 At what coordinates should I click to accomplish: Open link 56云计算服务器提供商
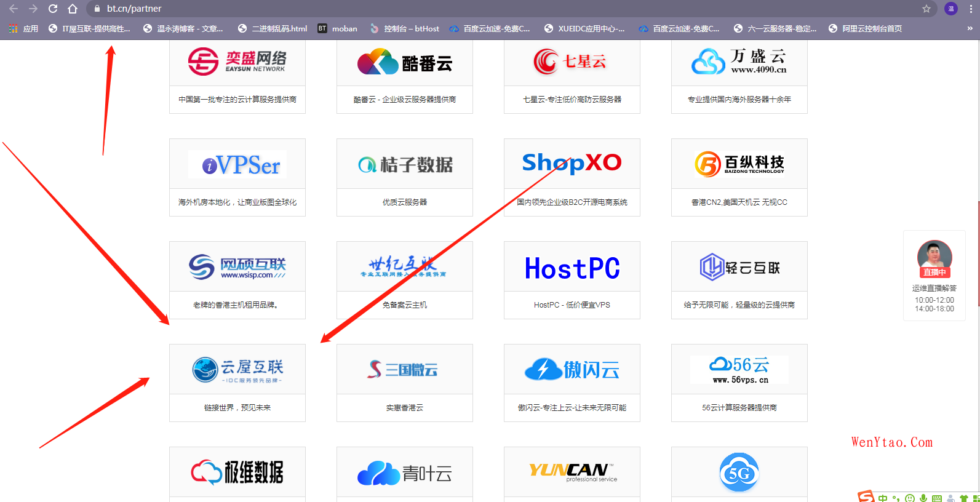(x=739, y=408)
